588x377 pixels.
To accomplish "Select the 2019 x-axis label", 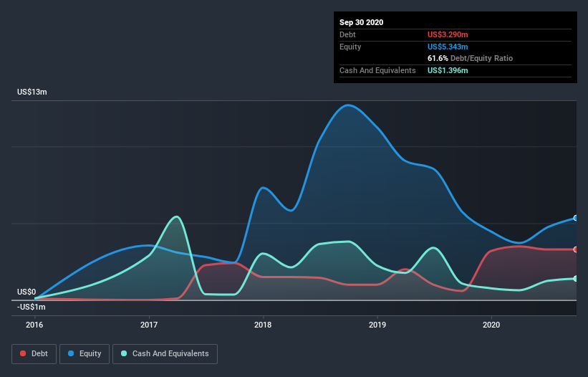I will point(377,325).
